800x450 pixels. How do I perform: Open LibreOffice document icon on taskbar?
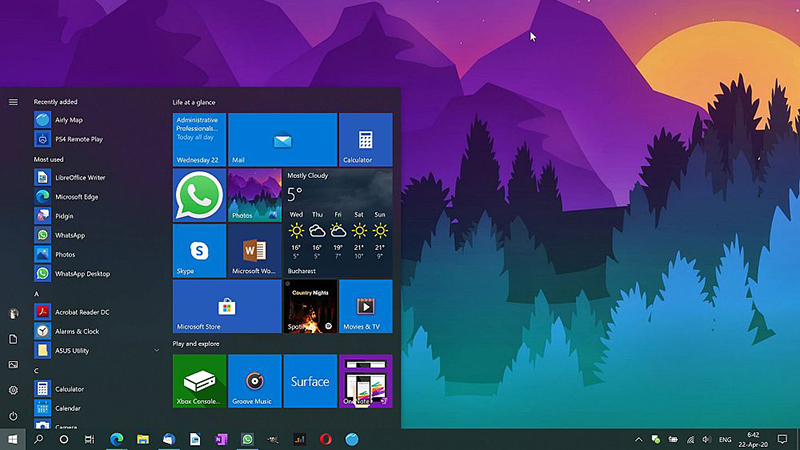[x=195, y=439]
